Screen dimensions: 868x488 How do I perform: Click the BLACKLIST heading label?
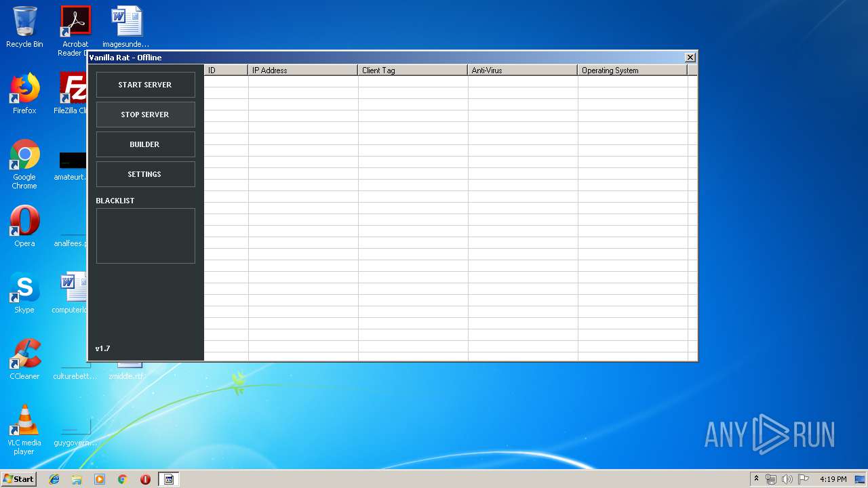[115, 201]
